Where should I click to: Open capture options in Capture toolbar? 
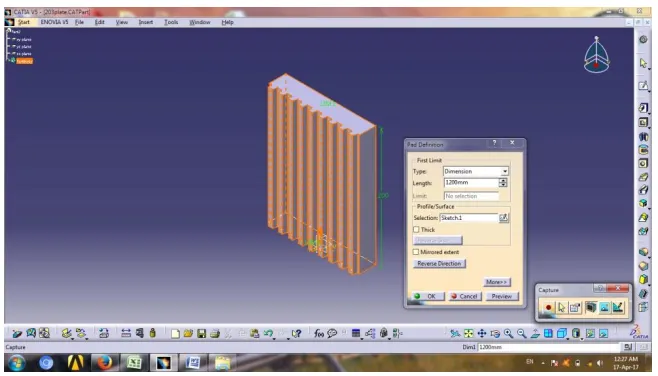coord(575,308)
